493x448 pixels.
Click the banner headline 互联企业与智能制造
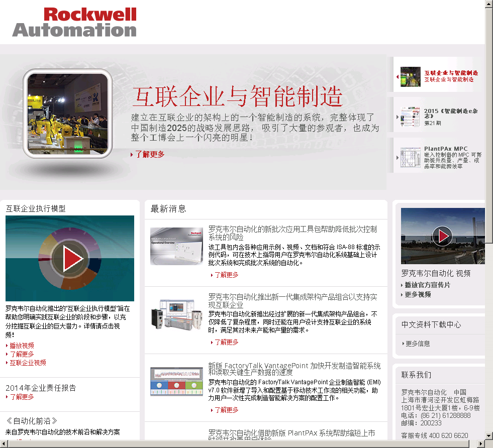click(x=237, y=96)
